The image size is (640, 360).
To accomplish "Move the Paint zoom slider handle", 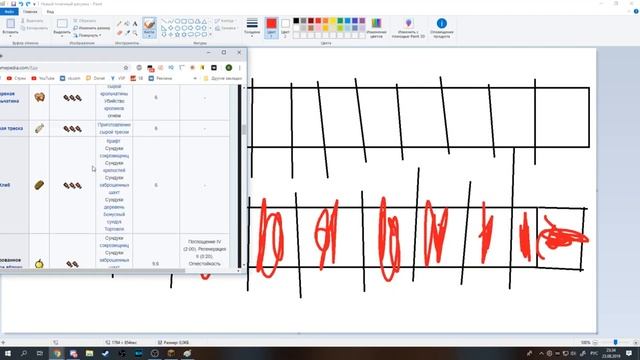I will [x=616, y=342].
